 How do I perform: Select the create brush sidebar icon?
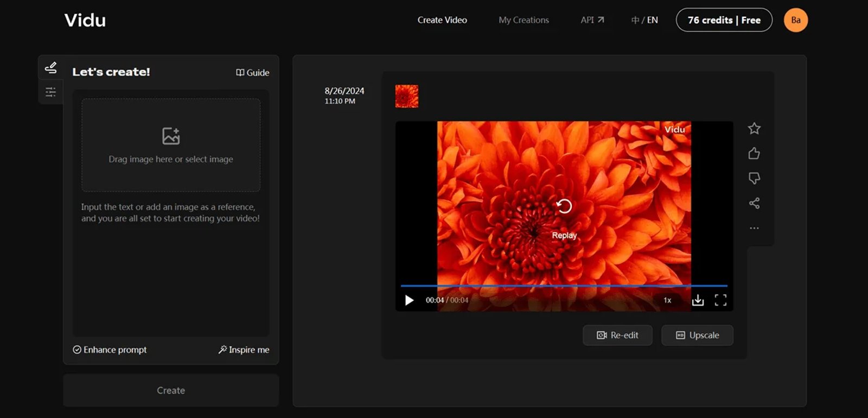tap(50, 68)
